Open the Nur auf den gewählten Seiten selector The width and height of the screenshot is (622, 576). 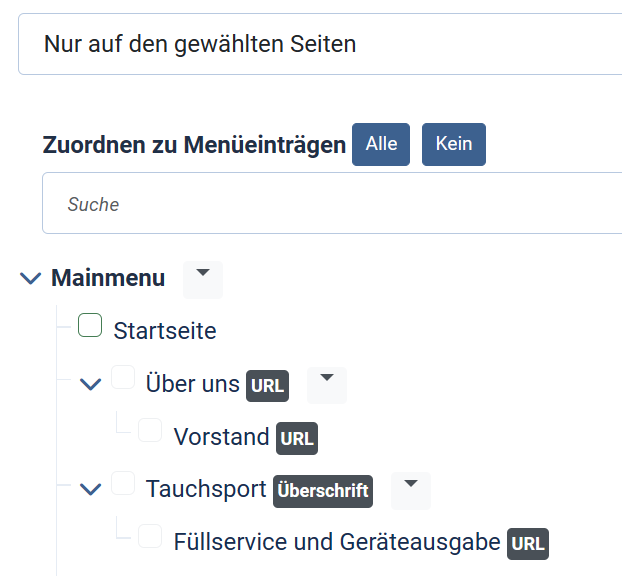(x=320, y=44)
